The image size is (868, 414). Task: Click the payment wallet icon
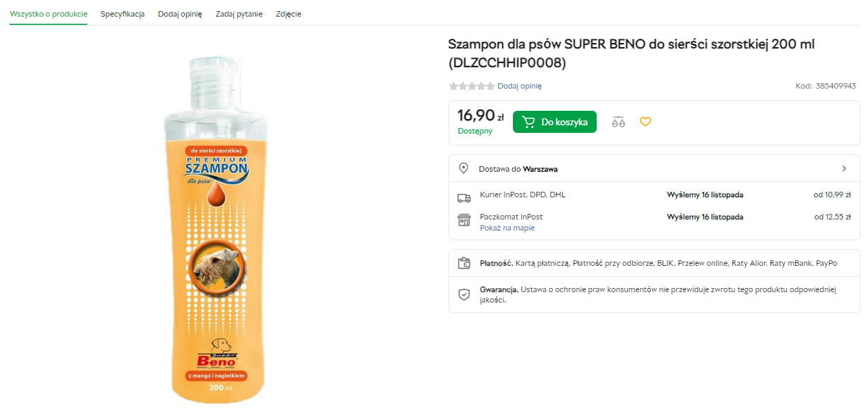[x=464, y=263]
